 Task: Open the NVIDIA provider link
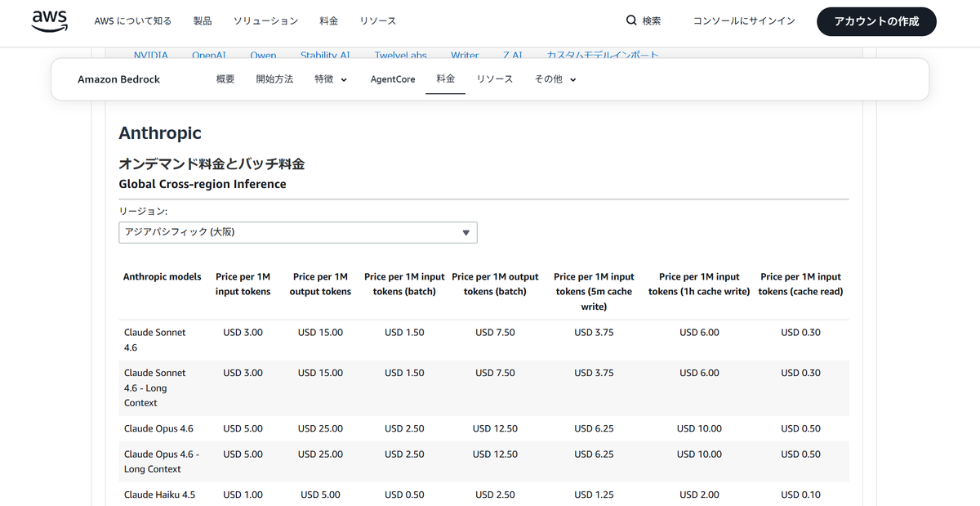coord(150,55)
